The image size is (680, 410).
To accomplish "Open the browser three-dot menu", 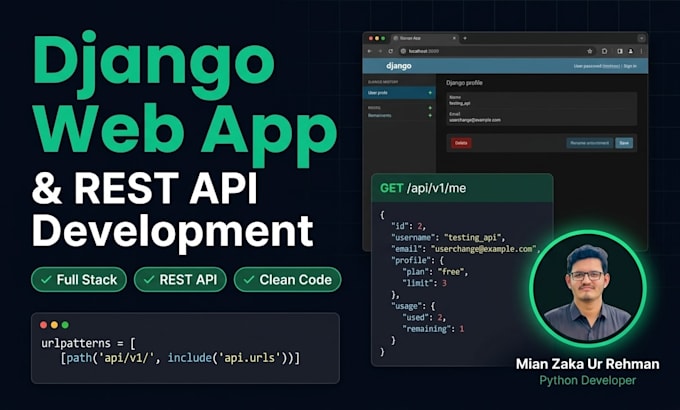I will pyautogui.click(x=641, y=51).
